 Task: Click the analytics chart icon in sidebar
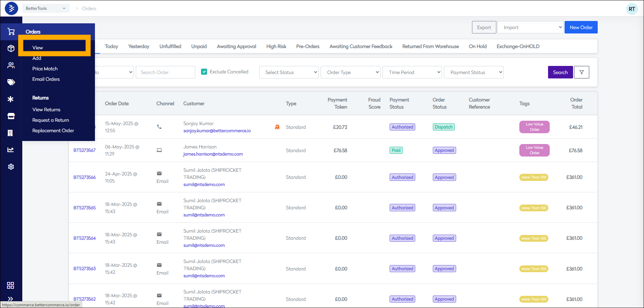[11, 150]
